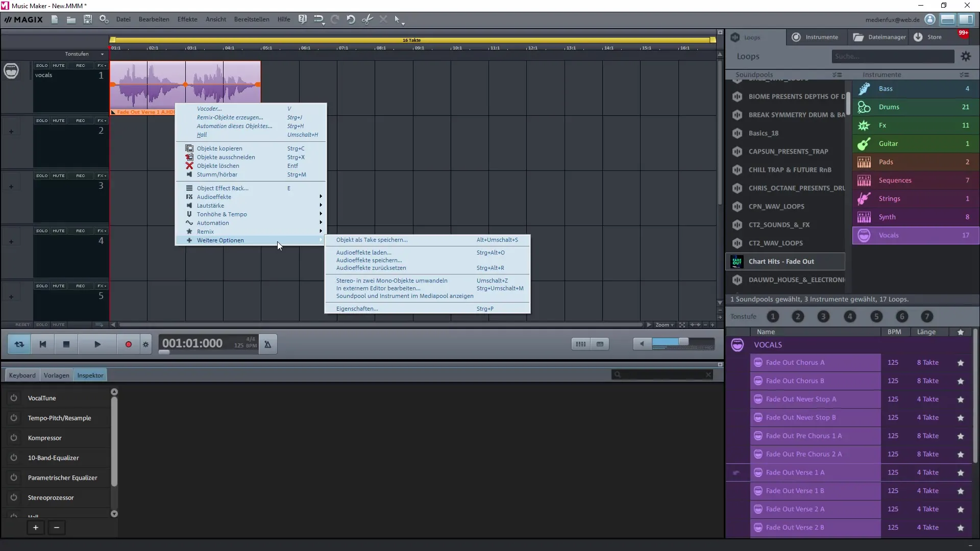Expand Audioeffekte submenu in context menu
Screen dimensions: 980x551
pyautogui.click(x=250, y=197)
